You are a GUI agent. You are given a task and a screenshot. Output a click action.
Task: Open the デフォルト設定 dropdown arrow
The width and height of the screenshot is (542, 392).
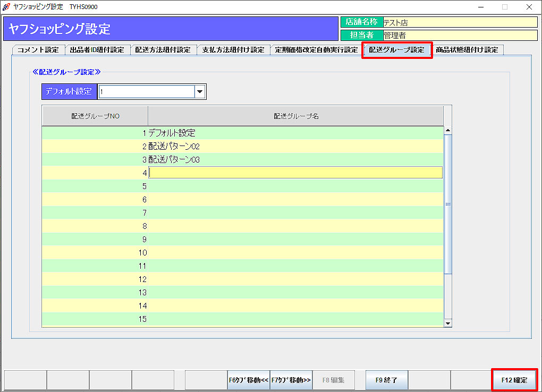click(200, 91)
